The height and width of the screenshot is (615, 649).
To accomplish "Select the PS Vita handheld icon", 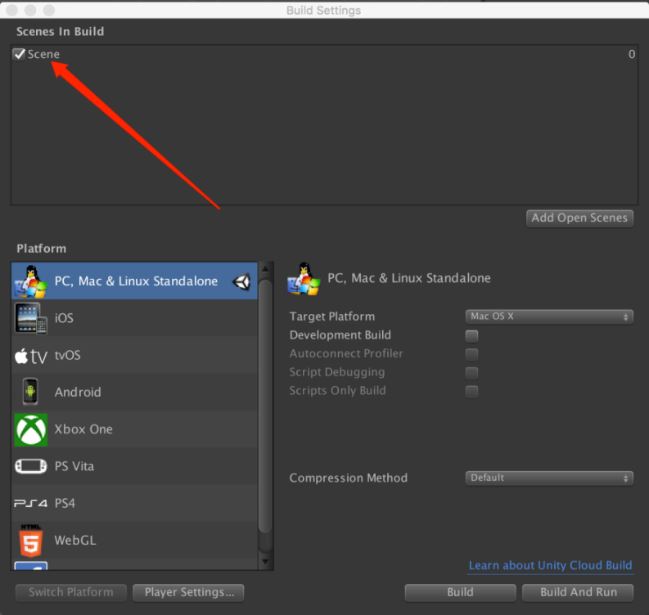I will (x=31, y=466).
